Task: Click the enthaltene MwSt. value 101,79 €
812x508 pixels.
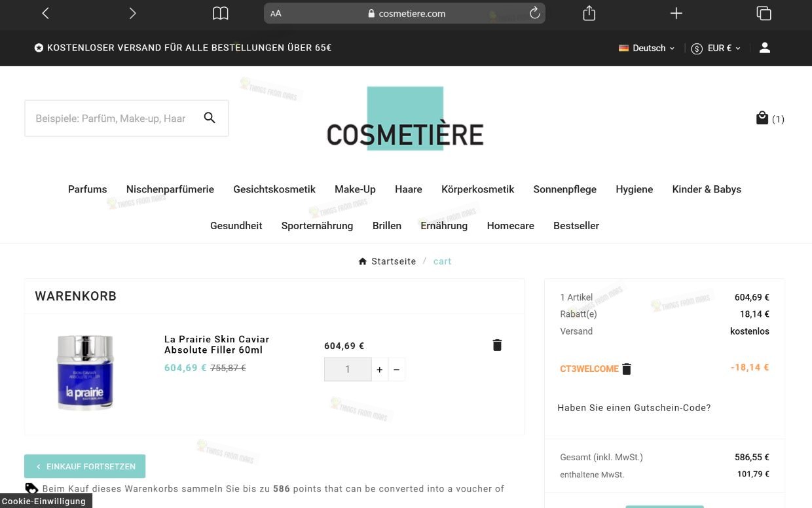Action: coord(753,474)
